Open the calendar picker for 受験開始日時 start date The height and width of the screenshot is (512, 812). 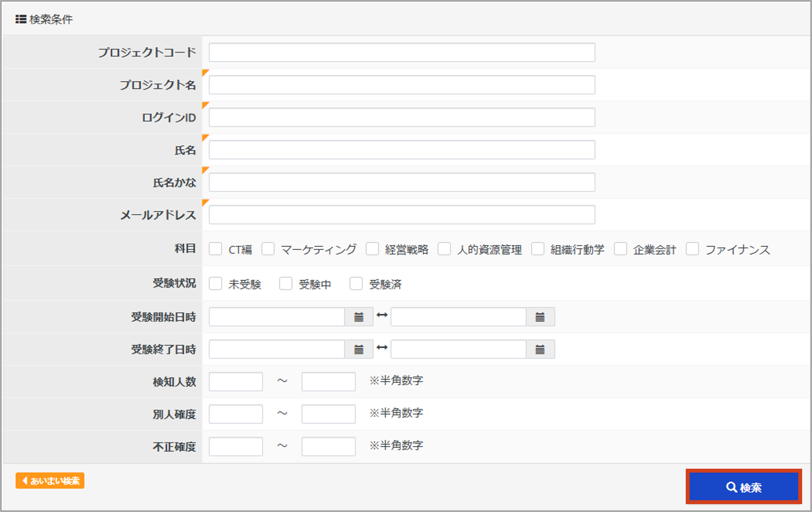(358, 316)
